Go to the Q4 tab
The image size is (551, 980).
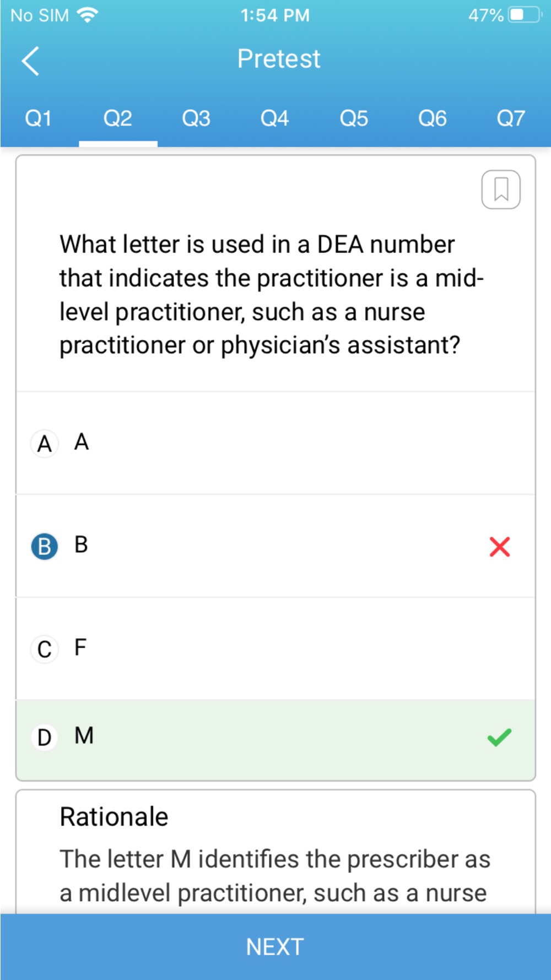(x=274, y=119)
